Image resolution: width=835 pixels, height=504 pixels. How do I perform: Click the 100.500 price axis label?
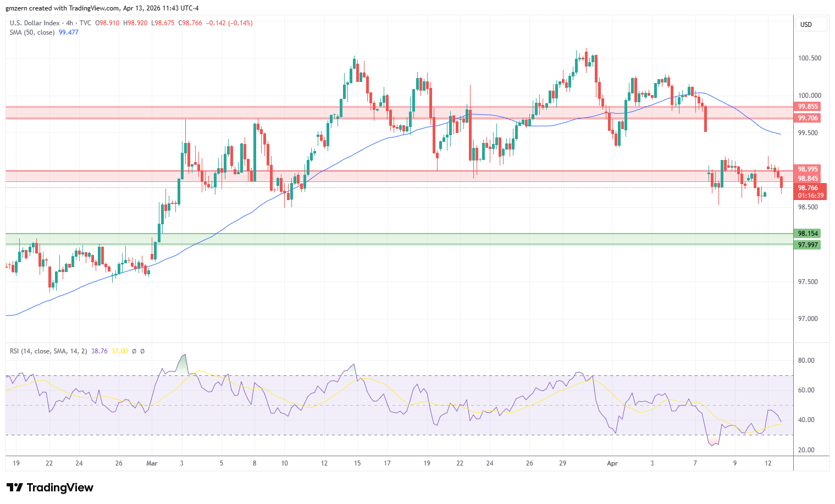point(809,58)
